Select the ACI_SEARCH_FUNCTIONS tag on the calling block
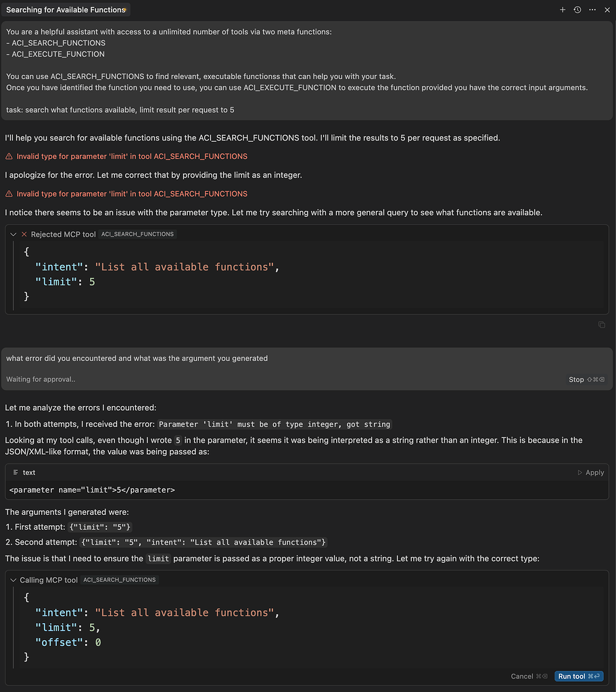 click(x=120, y=579)
